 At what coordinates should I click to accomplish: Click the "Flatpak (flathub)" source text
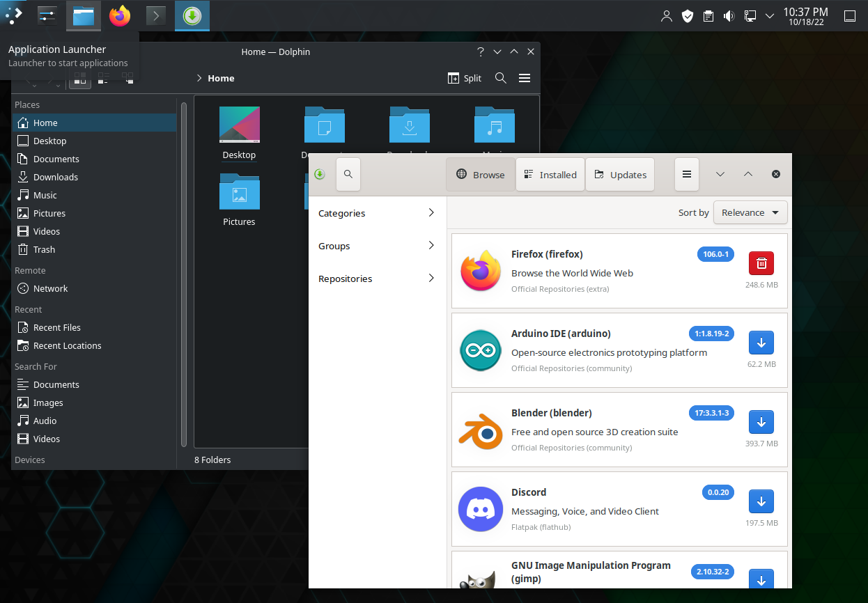point(541,527)
